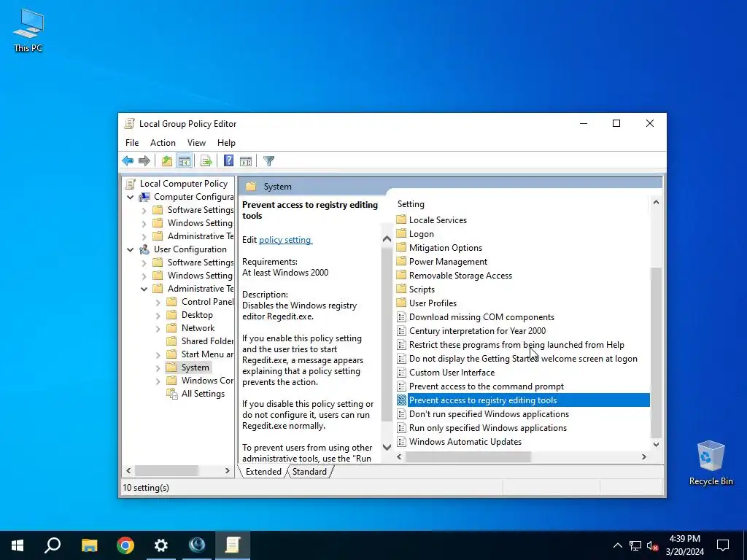
Task: Click the Back arrow toolbar icon
Action: [128, 161]
